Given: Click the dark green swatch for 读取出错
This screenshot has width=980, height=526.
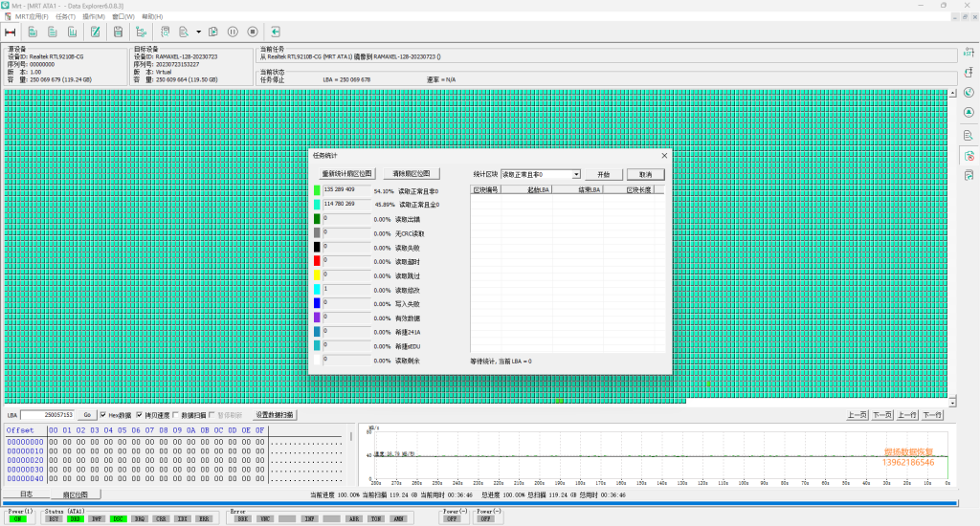Looking at the screenshot, I should coord(317,219).
